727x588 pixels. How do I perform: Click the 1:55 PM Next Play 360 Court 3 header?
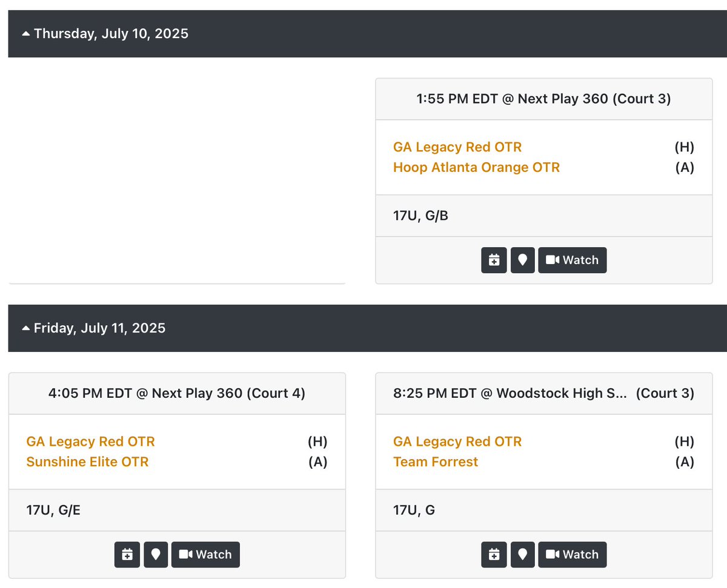tap(543, 99)
